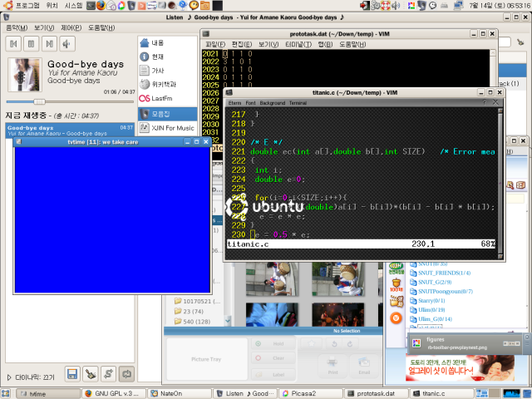This screenshot has width=532, height=399.
Task: Click the song progress slider in Listen
Action: (70, 101)
